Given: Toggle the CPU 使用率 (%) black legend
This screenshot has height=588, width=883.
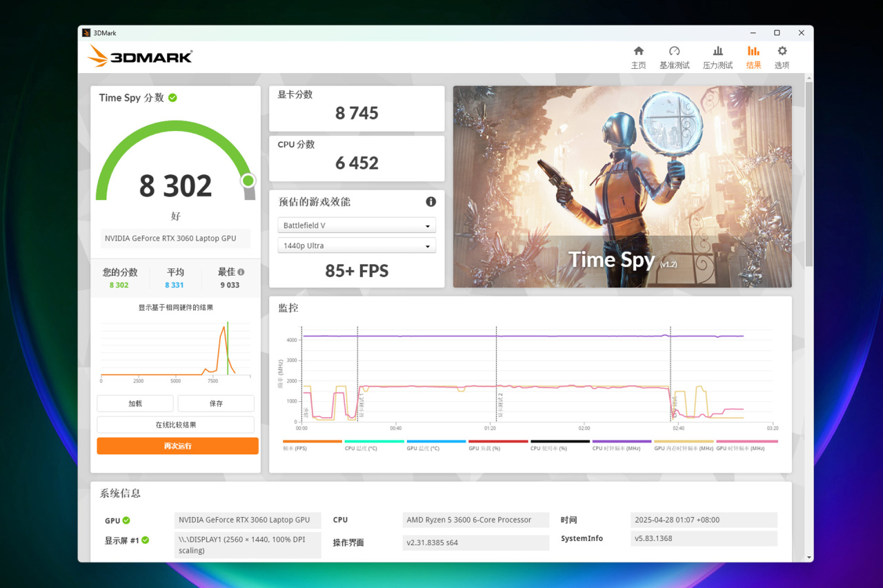Looking at the screenshot, I should click(x=560, y=445).
